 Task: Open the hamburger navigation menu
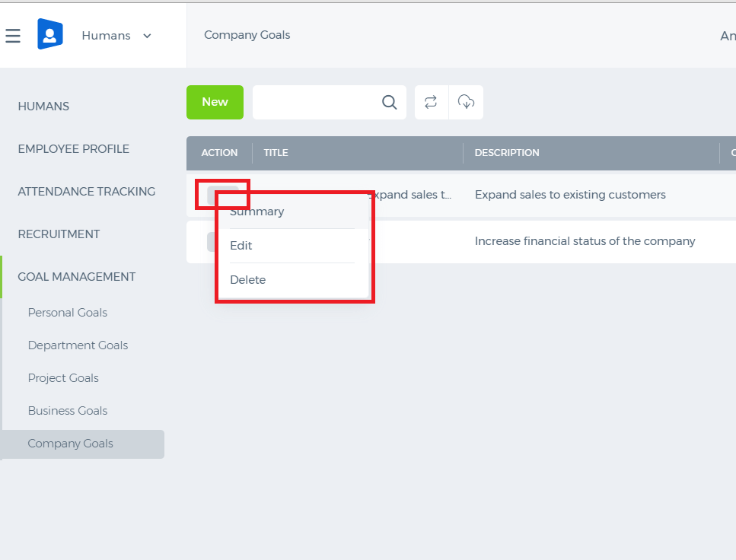[13, 36]
